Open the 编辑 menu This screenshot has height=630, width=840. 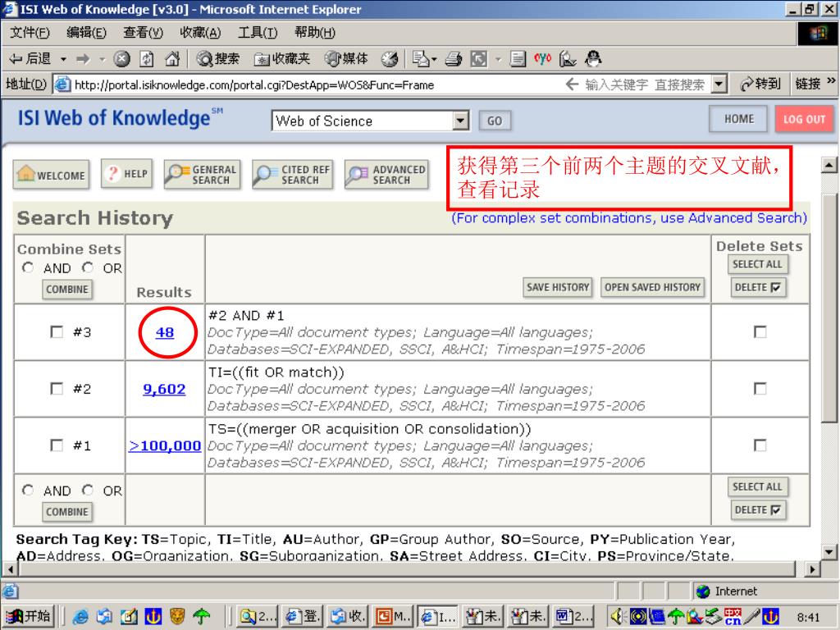(x=86, y=33)
